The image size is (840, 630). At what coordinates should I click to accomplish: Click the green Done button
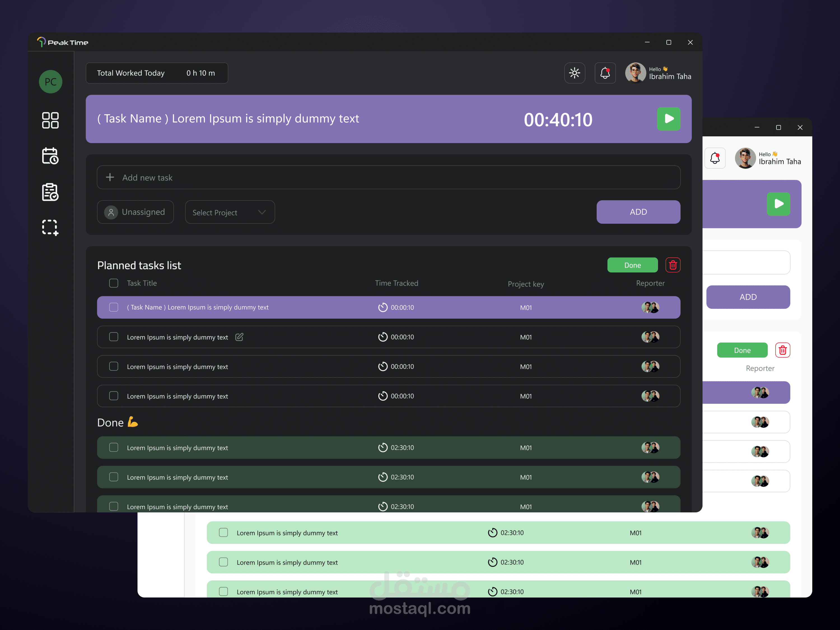[632, 265]
